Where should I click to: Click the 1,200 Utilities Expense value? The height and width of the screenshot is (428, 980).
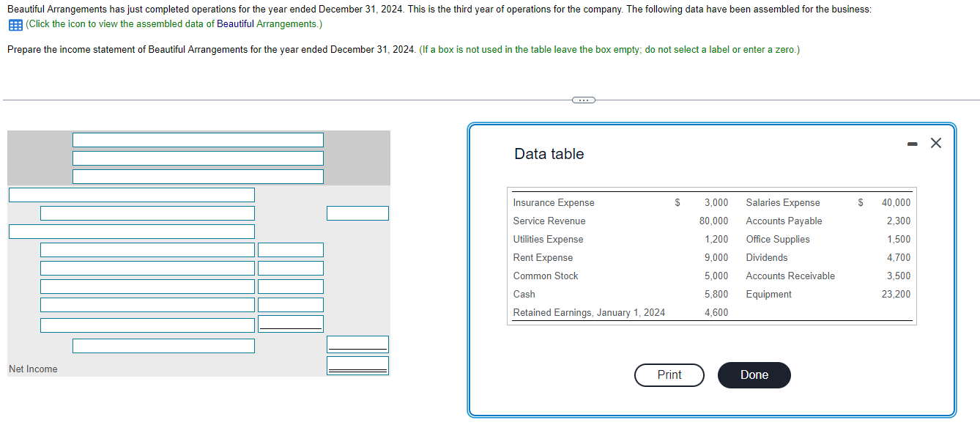[716, 240]
